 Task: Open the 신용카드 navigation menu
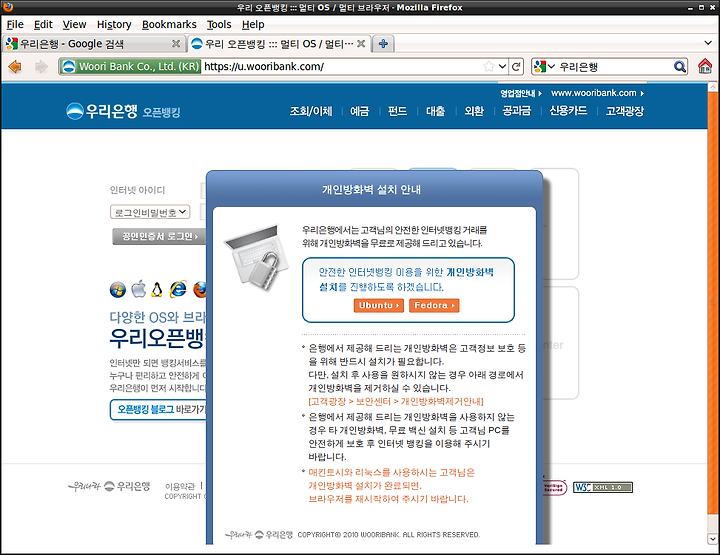click(x=568, y=111)
